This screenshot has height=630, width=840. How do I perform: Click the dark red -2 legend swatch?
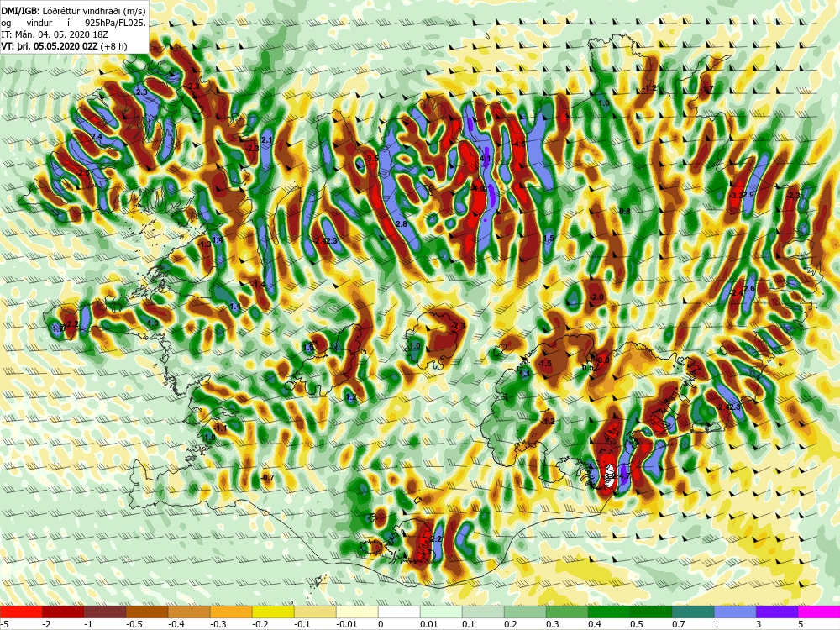click(x=63, y=612)
